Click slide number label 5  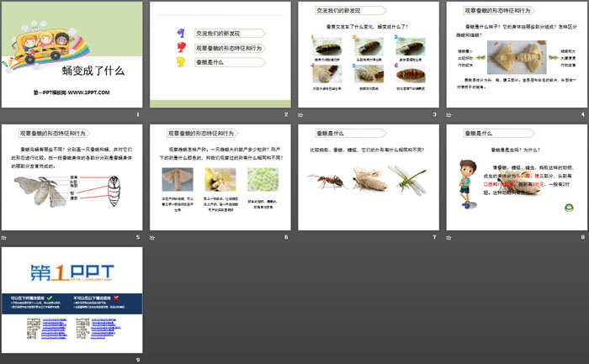pos(138,237)
